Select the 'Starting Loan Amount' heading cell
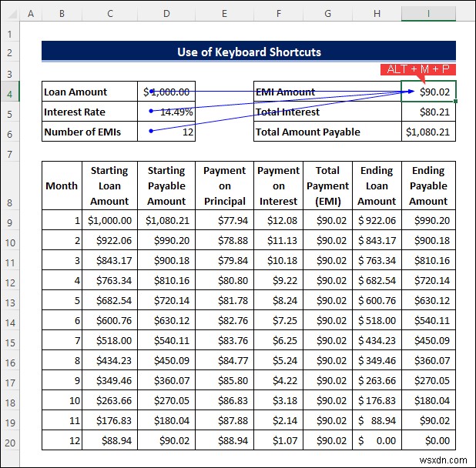Viewport: 476px width, 468px height. tap(109, 186)
